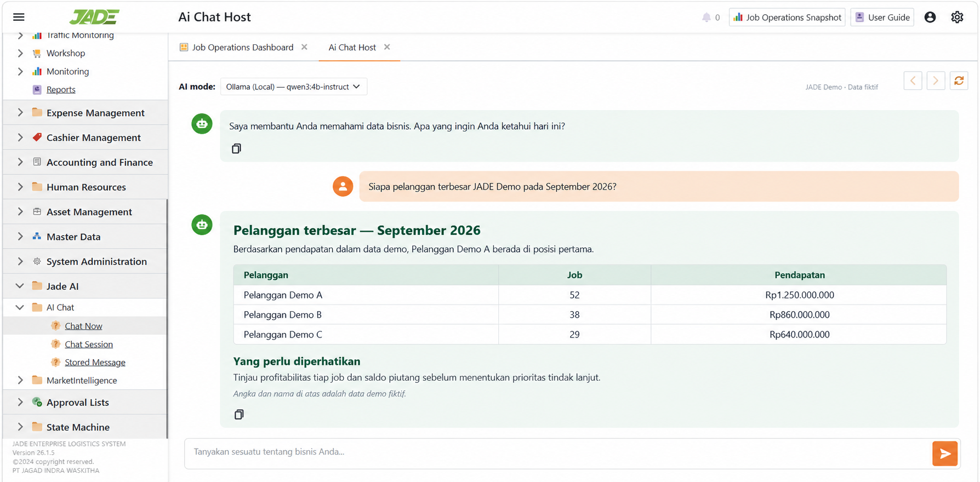980x482 pixels.
Task: Select the Monitoring tree item
Action: click(x=67, y=71)
